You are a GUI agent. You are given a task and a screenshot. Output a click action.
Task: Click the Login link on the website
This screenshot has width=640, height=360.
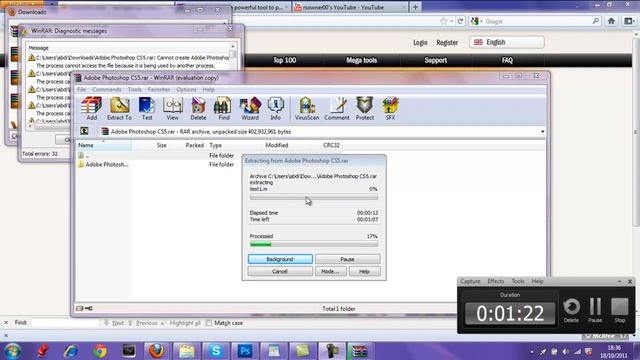click(x=420, y=42)
